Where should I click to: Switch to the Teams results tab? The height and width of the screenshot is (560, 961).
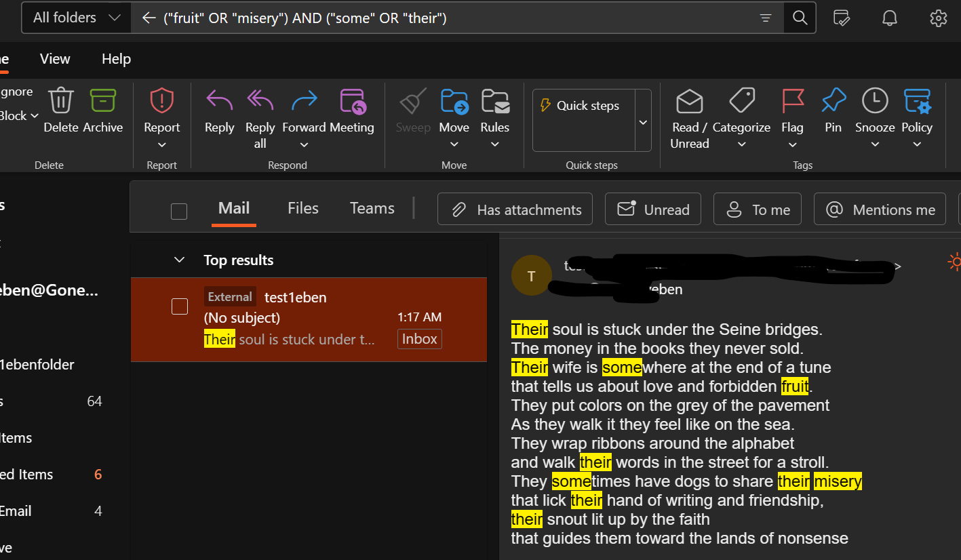coord(372,208)
